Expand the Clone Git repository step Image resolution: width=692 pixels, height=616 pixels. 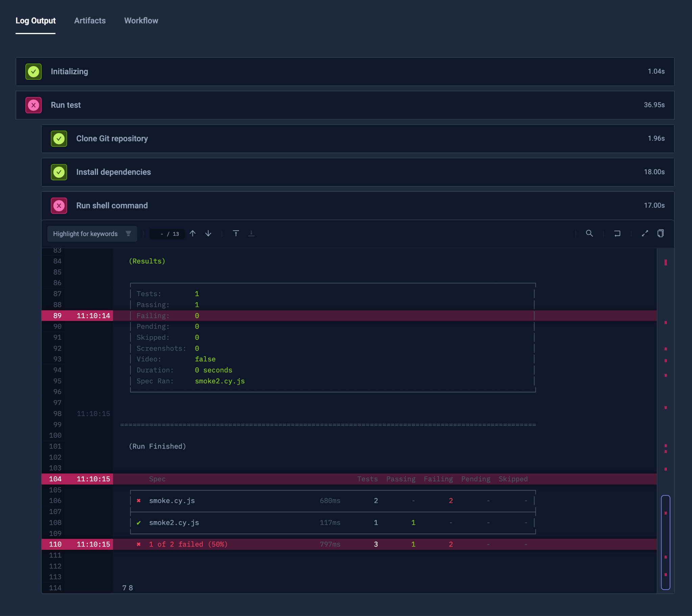[x=112, y=139]
